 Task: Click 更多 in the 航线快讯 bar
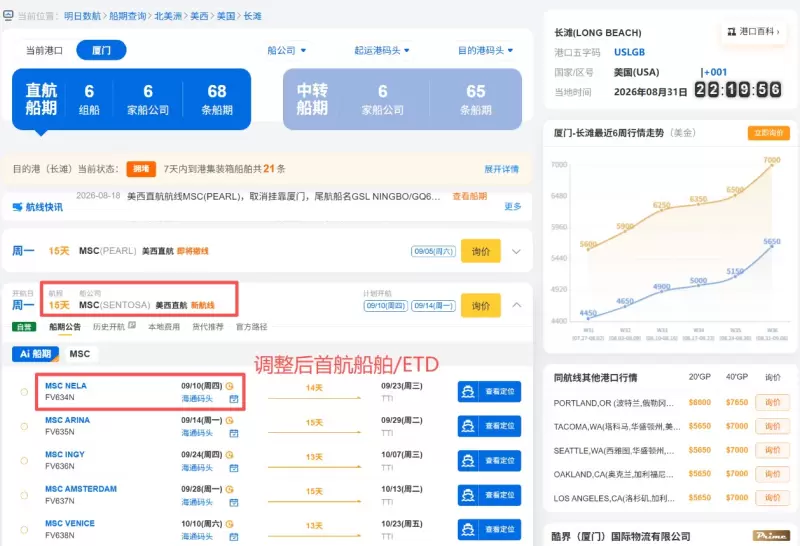[x=513, y=206]
